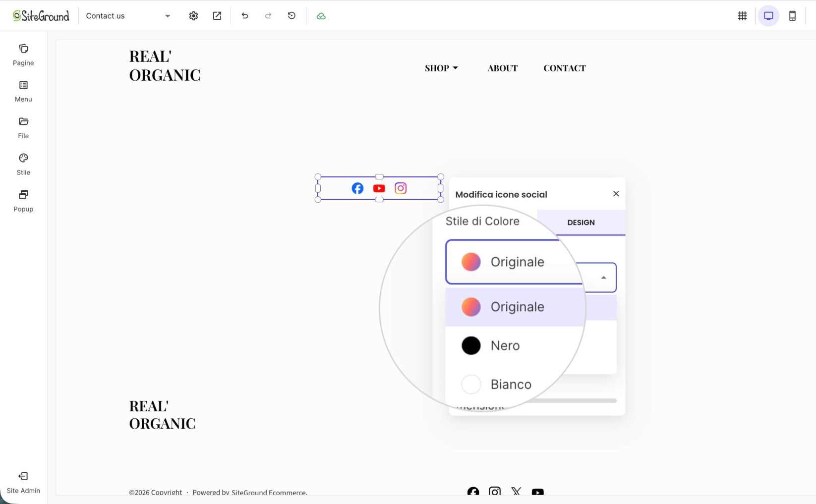This screenshot has height=504, width=816.
Task: Click the SiteGround logo
Action: coord(41,16)
